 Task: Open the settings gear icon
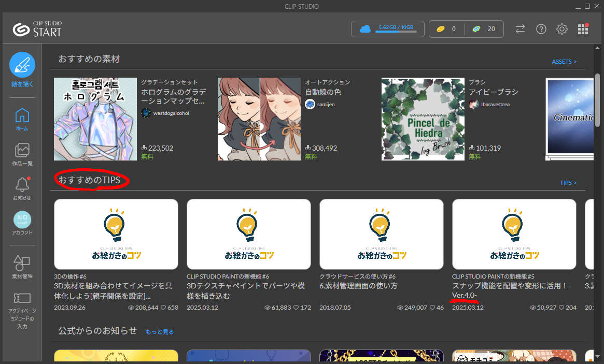tap(562, 29)
